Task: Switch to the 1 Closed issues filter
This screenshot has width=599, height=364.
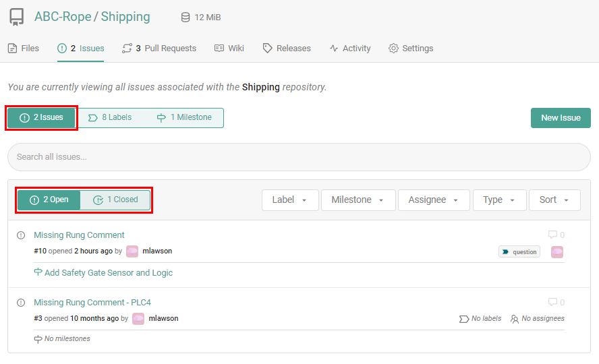Action: [x=115, y=200]
